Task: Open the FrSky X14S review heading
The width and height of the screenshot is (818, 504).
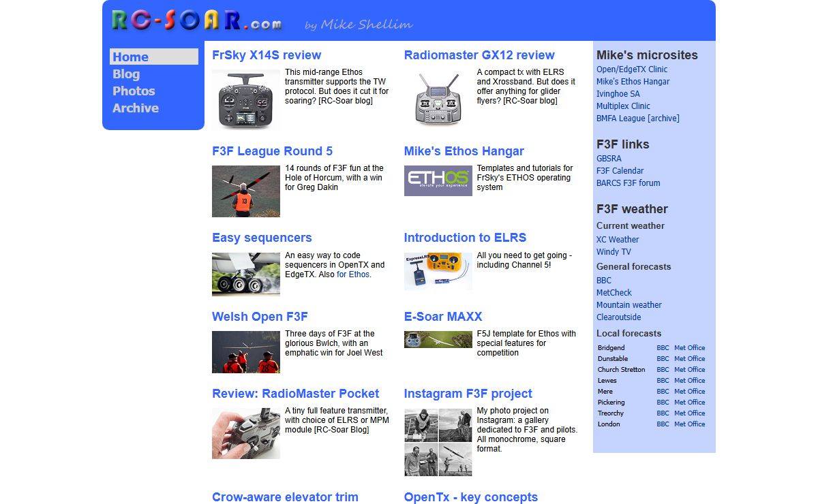Action: click(x=267, y=55)
